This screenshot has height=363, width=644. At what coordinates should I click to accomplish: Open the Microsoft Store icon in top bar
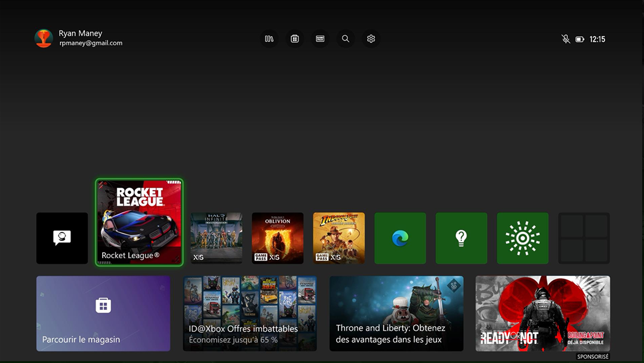295,39
